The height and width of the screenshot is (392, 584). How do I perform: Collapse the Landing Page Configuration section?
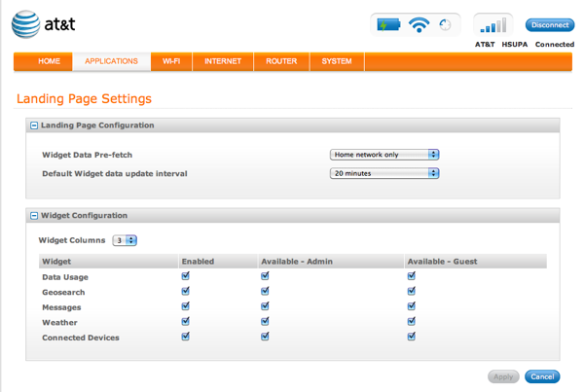pos(34,125)
